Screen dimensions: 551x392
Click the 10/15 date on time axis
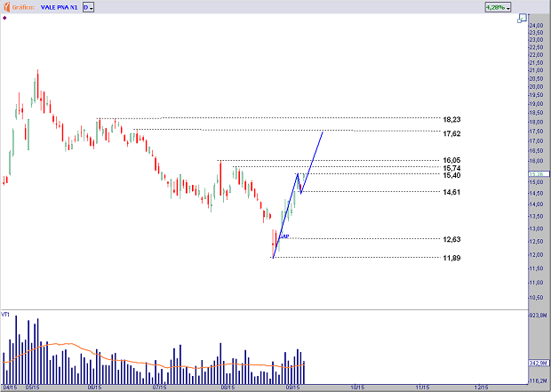pos(356,388)
